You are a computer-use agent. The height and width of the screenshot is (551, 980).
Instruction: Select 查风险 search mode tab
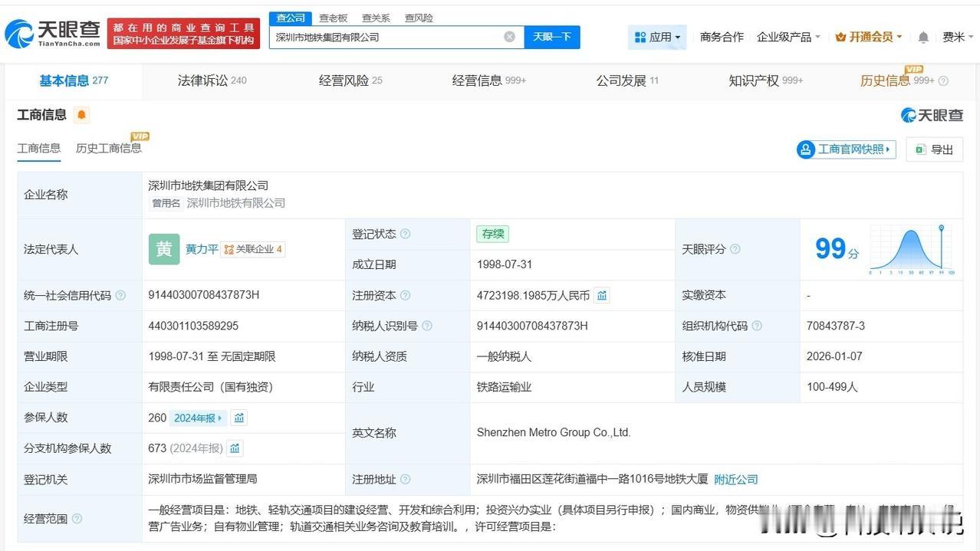[x=419, y=18]
